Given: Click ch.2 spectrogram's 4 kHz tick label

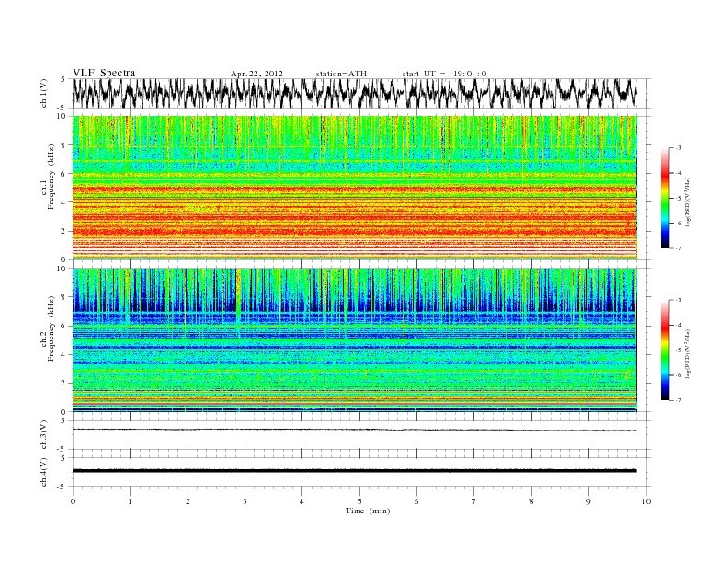Looking at the screenshot, I should [x=64, y=355].
